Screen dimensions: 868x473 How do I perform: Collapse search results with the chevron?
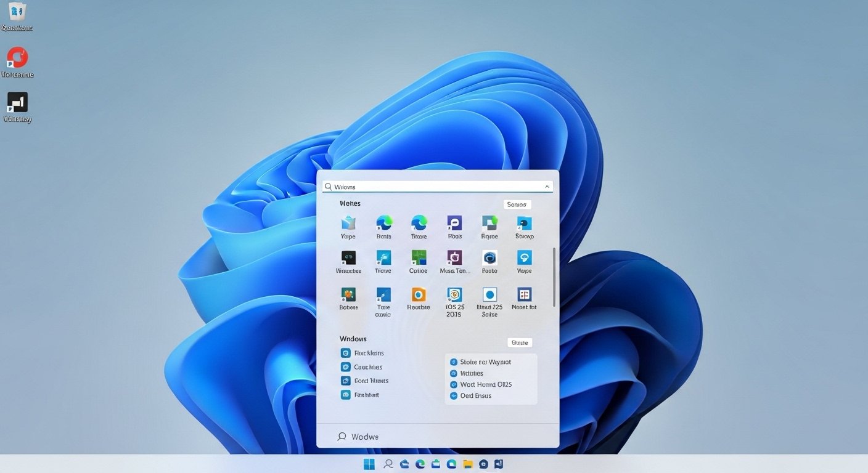(547, 186)
